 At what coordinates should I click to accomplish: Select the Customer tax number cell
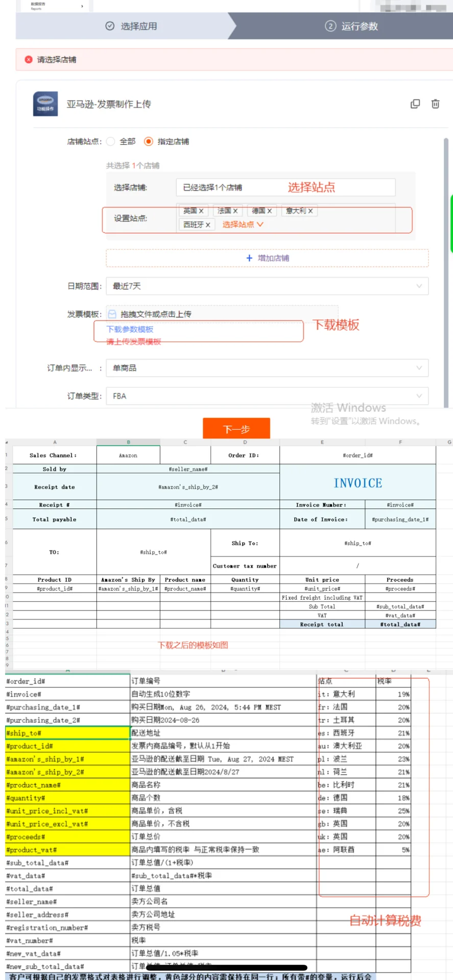[245, 566]
